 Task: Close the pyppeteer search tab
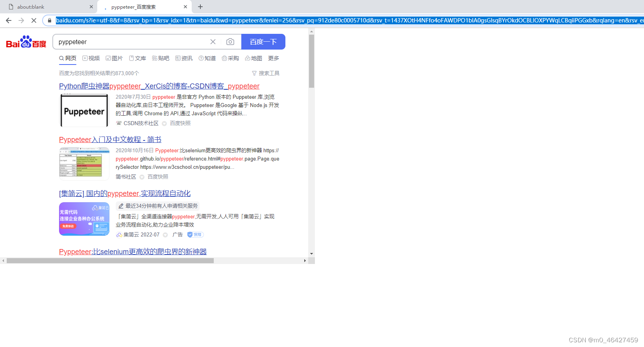tap(185, 7)
